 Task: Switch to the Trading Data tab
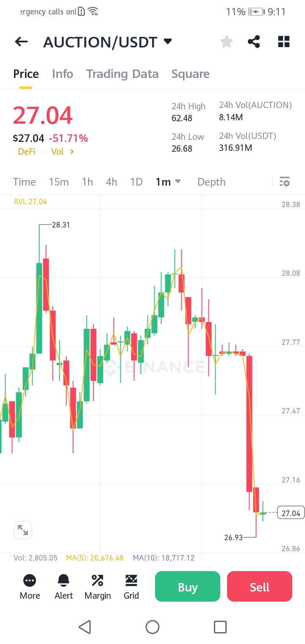[122, 74]
